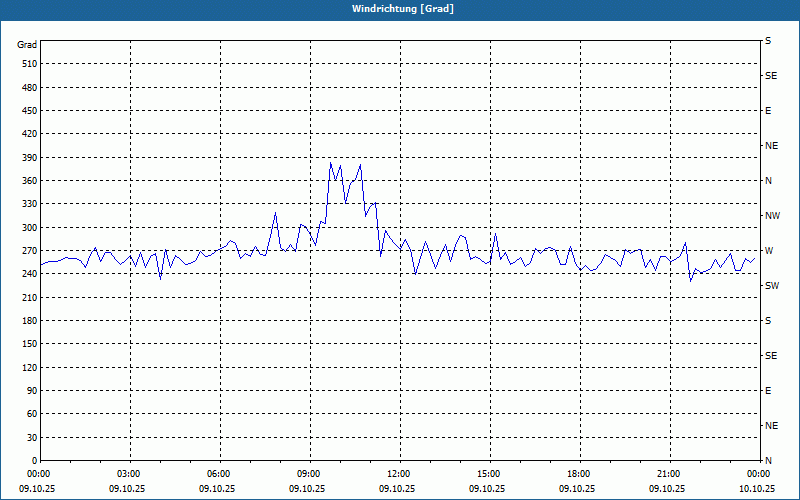Image resolution: width=800 pixels, height=500 pixels.
Task: Click the 270 y-axis tick label
Action: (x=29, y=251)
